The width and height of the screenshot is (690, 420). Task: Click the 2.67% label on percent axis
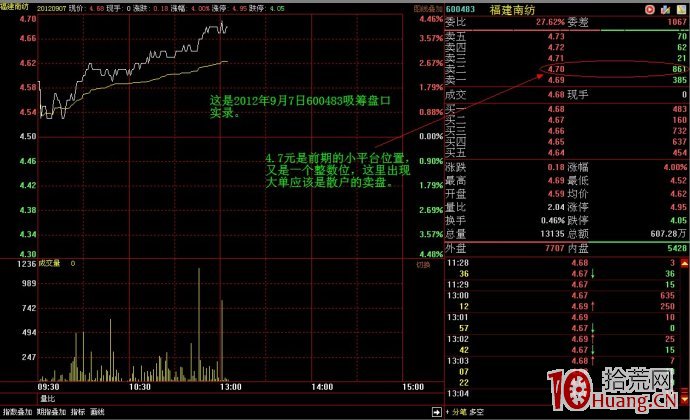click(431, 63)
